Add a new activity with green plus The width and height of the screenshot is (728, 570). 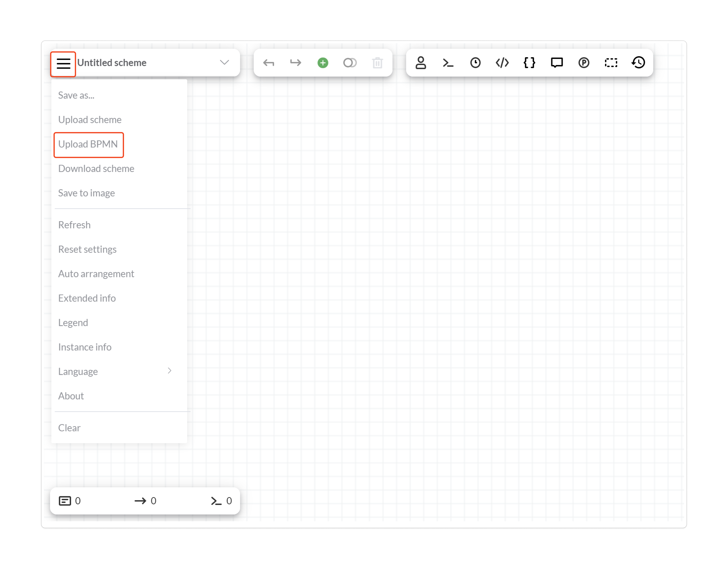323,63
